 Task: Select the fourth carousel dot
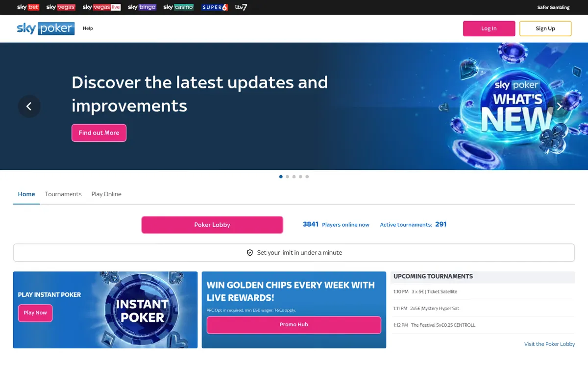[300, 177]
